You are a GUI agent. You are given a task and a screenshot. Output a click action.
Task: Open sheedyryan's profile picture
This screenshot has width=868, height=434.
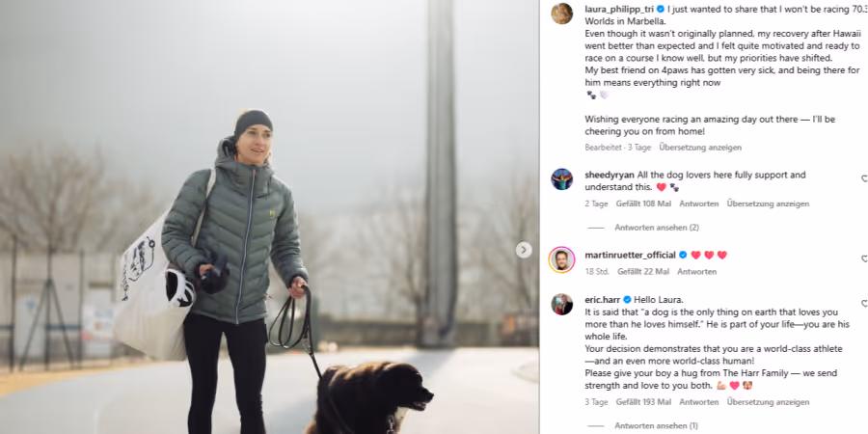pyautogui.click(x=562, y=179)
